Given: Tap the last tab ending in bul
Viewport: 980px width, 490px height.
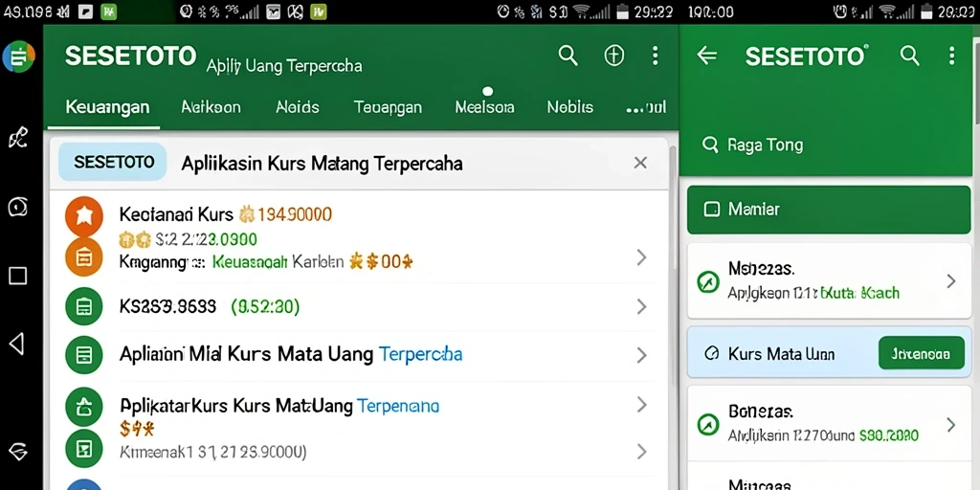Looking at the screenshot, I should point(646,107).
